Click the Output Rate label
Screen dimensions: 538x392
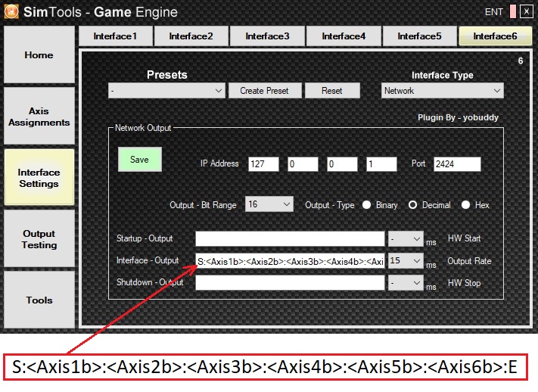[x=469, y=261]
